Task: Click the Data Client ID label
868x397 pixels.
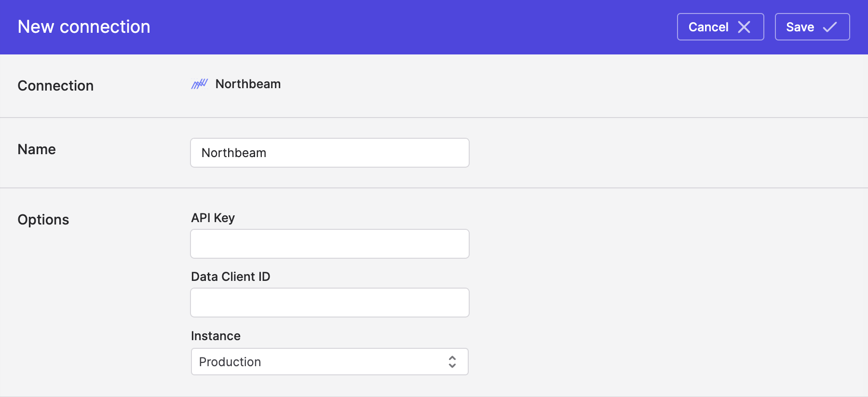Action: coord(231,277)
